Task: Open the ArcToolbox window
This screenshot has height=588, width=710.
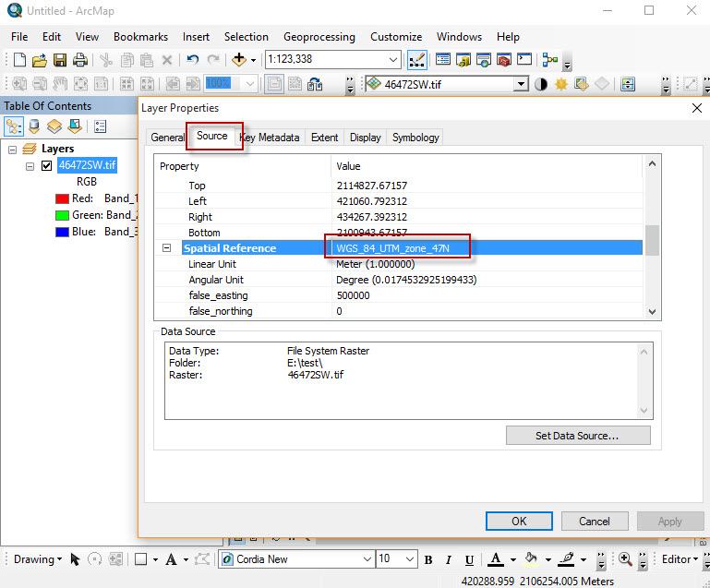Action: click(x=504, y=59)
